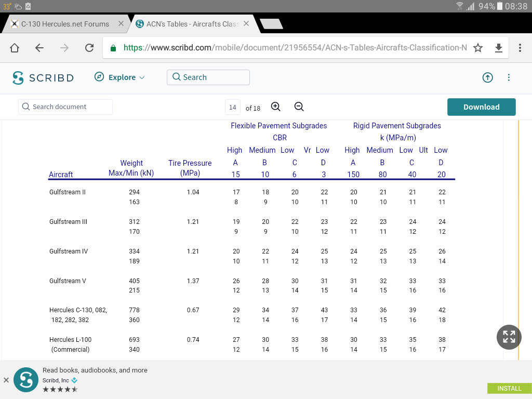Click Hercules C-130, 082, text
The image size is (532, 399).
coord(78,310)
